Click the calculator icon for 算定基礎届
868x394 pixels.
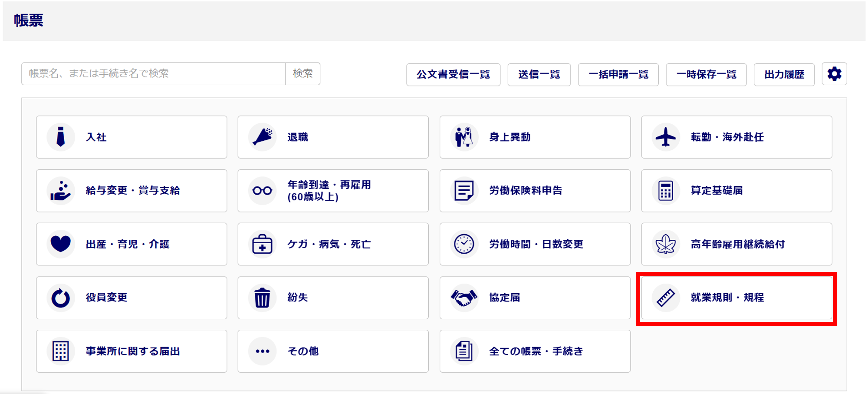(x=666, y=191)
